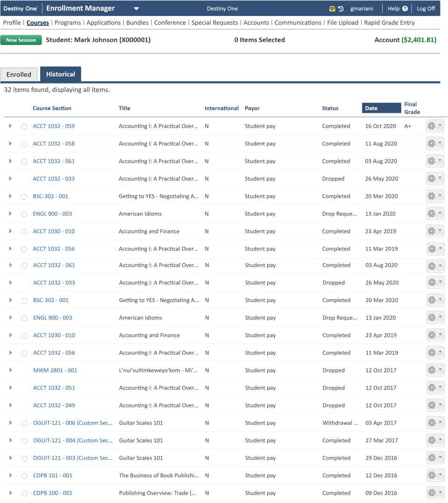This screenshot has height=503, width=448.
Task: Click the A+ final grade cell
Action: click(x=407, y=126)
